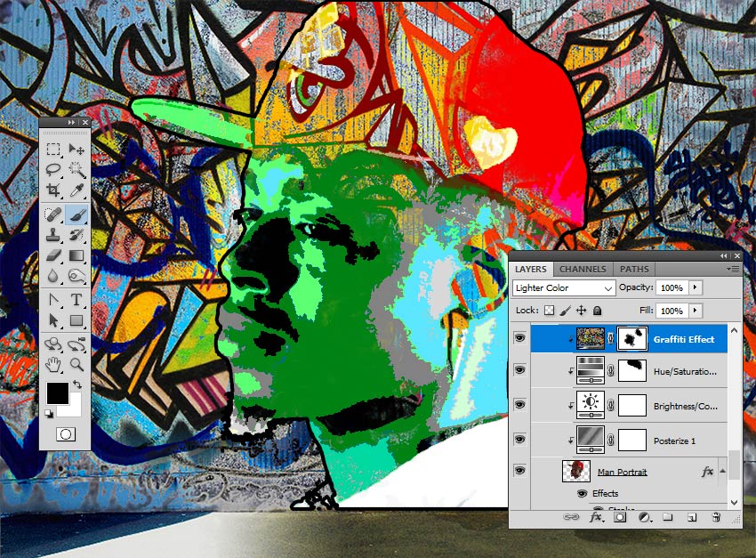756x558 pixels.
Task: Hide the Graffiti Effect layer
Action: [519, 338]
